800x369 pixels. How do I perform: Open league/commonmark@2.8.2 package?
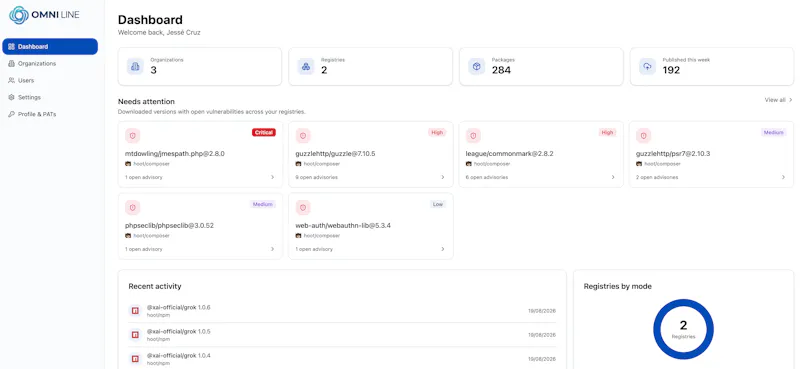coord(510,153)
